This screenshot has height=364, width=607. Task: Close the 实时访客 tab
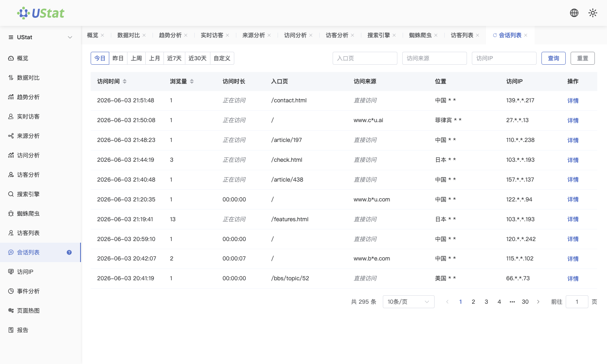[227, 35]
